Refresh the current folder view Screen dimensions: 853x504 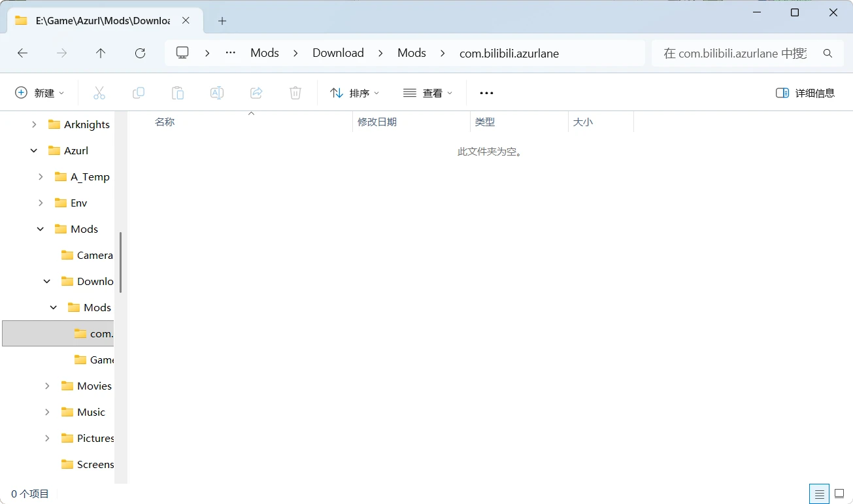pyautogui.click(x=140, y=53)
